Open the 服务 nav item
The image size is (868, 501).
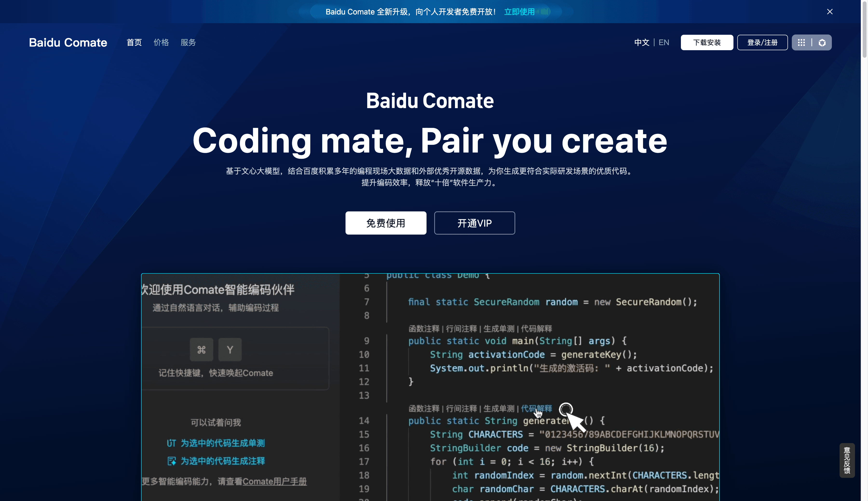click(188, 43)
